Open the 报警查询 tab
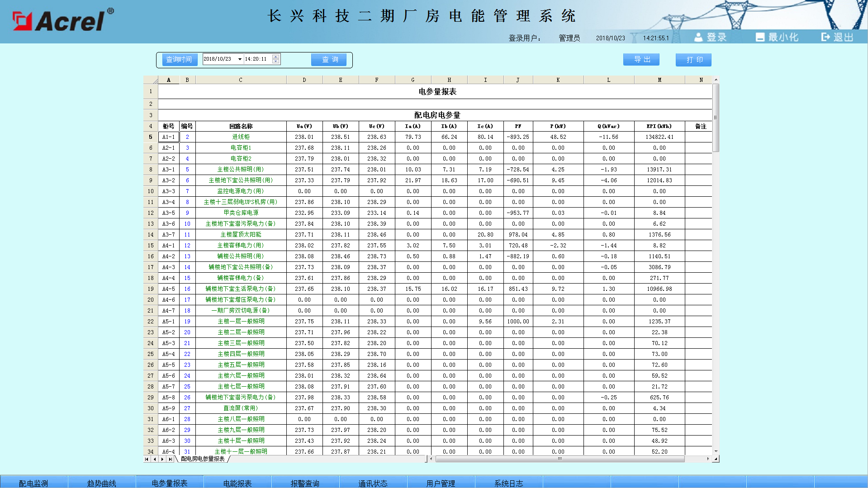The width and height of the screenshot is (868, 488). pyautogui.click(x=305, y=483)
